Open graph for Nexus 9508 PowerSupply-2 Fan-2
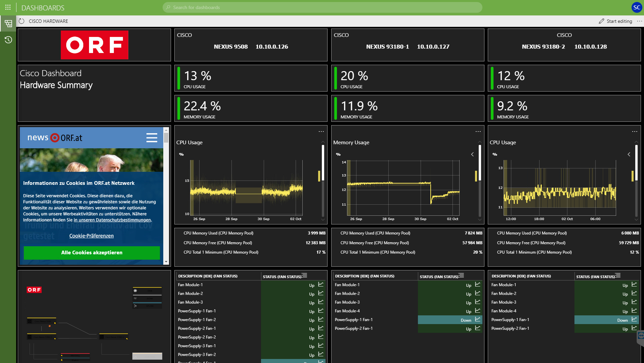Image resolution: width=644 pixels, height=363 pixels. (x=321, y=337)
